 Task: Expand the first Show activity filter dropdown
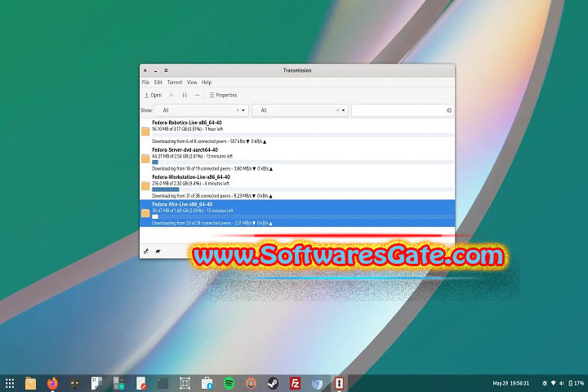[x=202, y=110]
